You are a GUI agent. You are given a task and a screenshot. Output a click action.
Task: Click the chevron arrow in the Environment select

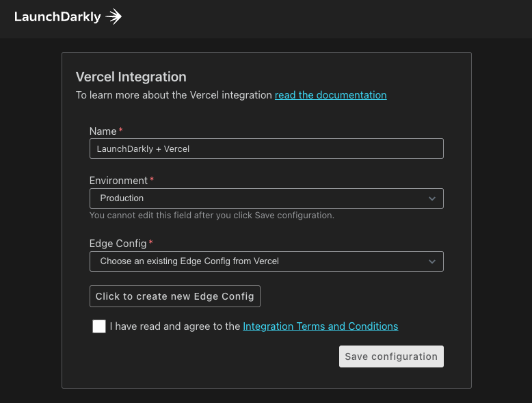point(431,198)
